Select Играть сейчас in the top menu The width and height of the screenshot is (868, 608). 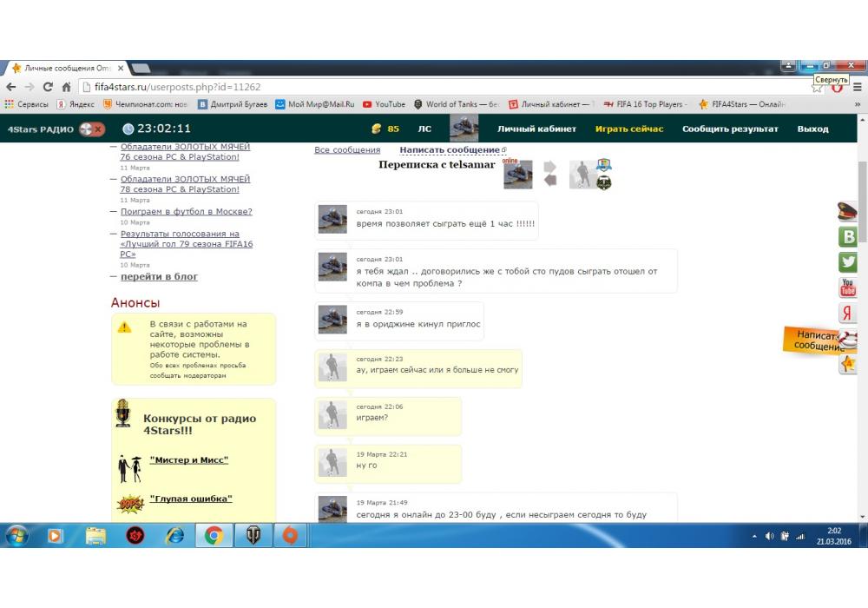coord(629,129)
